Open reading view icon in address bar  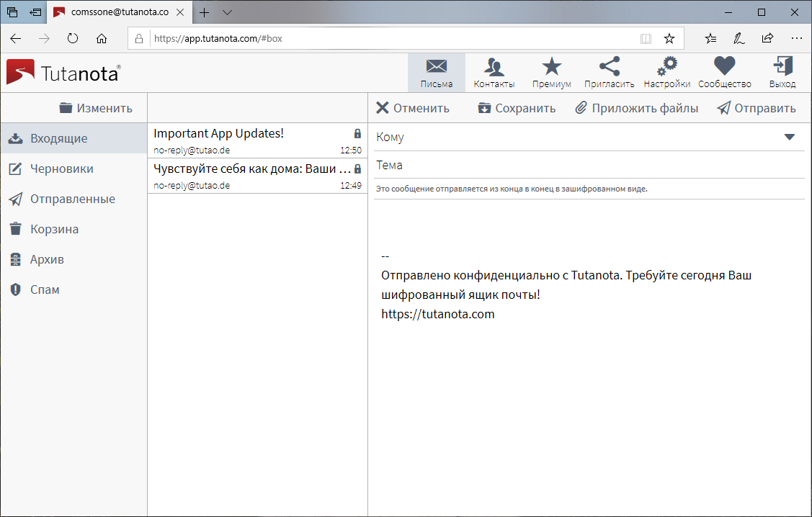click(646, 38)
